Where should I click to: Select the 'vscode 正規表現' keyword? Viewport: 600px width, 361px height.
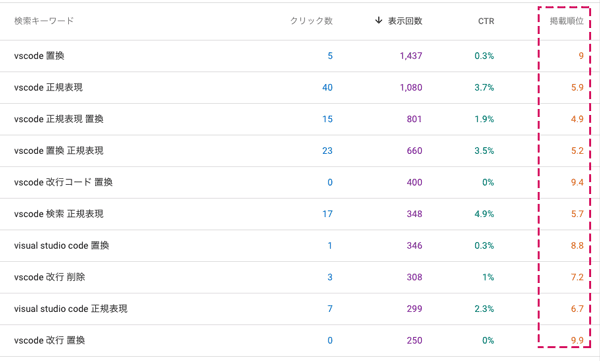[x=48, y=87]
